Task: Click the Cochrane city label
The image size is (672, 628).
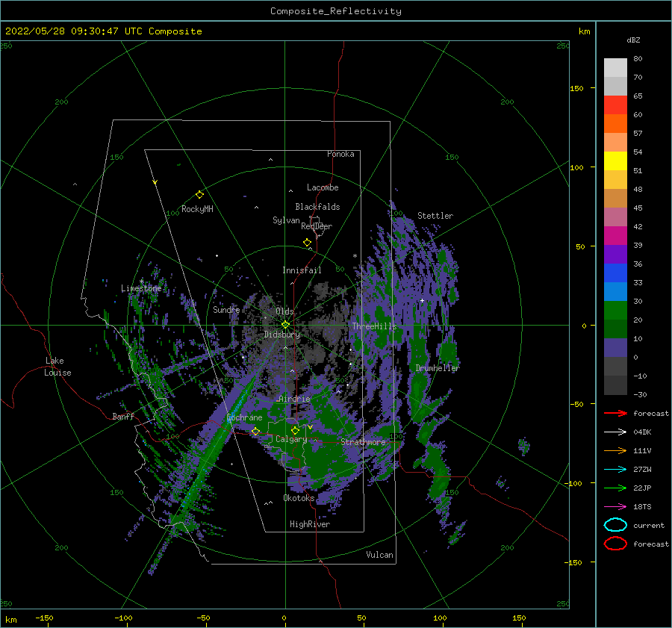Action: [244, 417]
